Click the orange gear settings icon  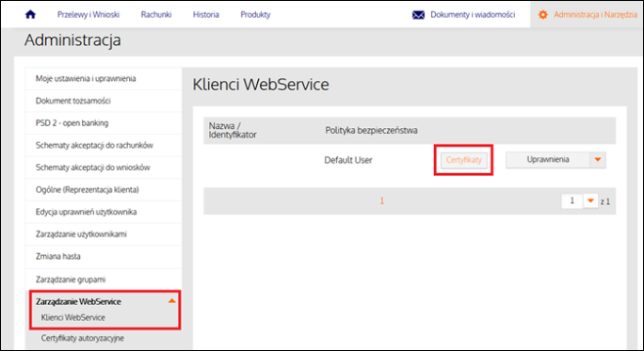click(x=543, y=15)
